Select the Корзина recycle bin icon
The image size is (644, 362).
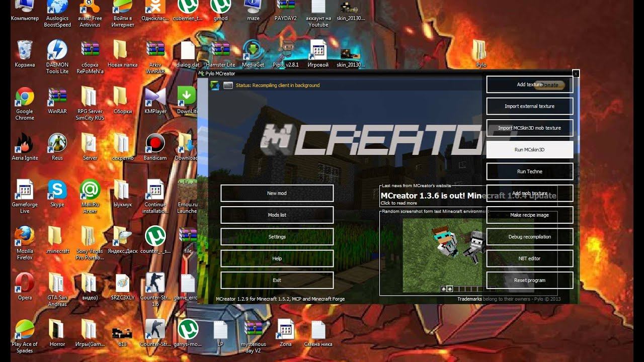pyautogui.click(x=25, y=54)
